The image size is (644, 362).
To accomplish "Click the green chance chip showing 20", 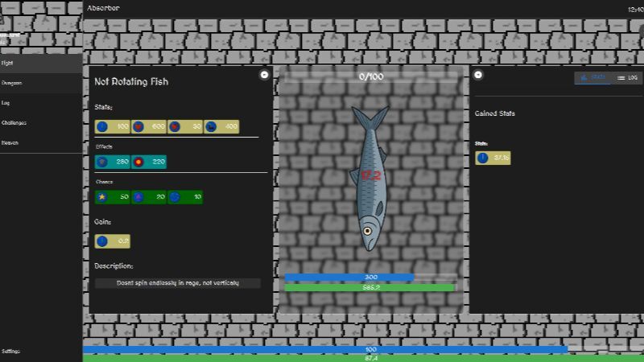I will (149, 196).
